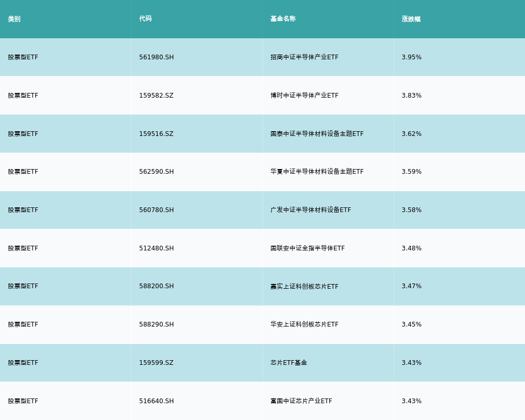
Task: Select the 芯片ETF基金 fund name
Action: click(x=289, y=363)
